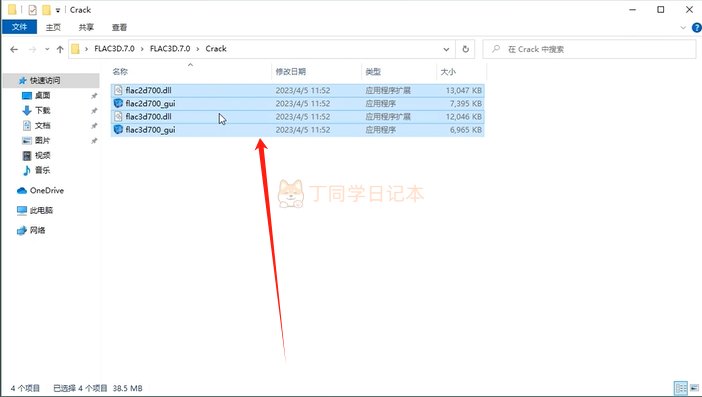Select the flac3d700_gui application

click(297, 130)
